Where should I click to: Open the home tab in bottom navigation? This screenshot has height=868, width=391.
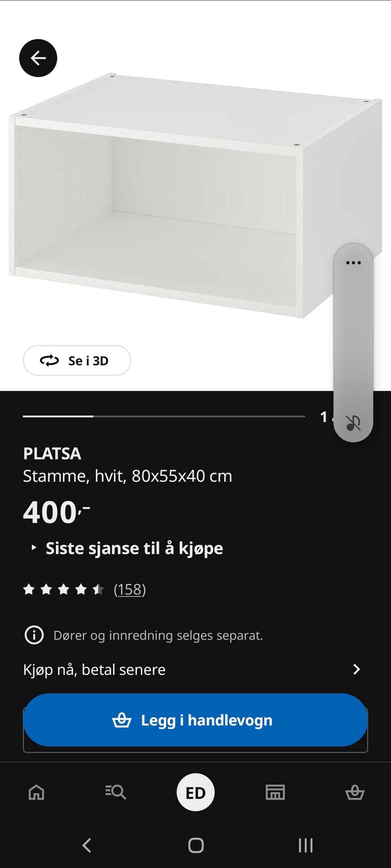click(x=36, y=792)
